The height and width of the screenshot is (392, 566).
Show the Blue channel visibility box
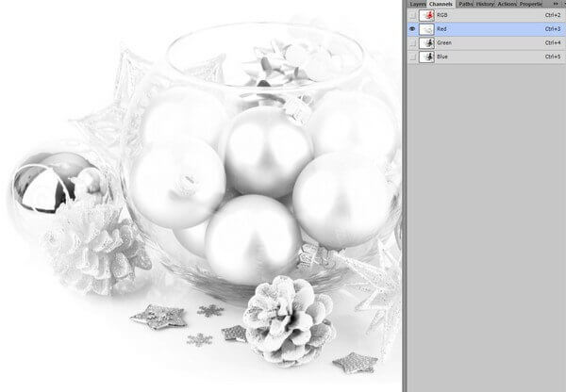[x=412, y=57]
